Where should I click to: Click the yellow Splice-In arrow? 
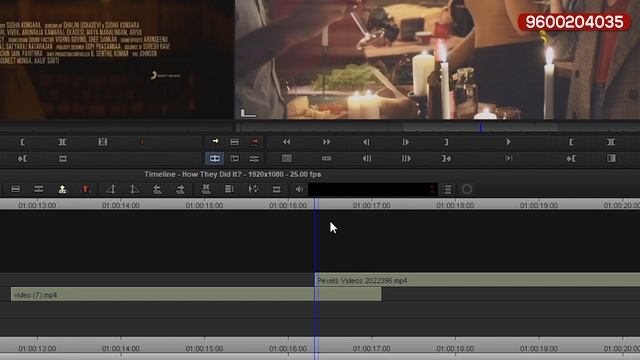coord(215,142)
